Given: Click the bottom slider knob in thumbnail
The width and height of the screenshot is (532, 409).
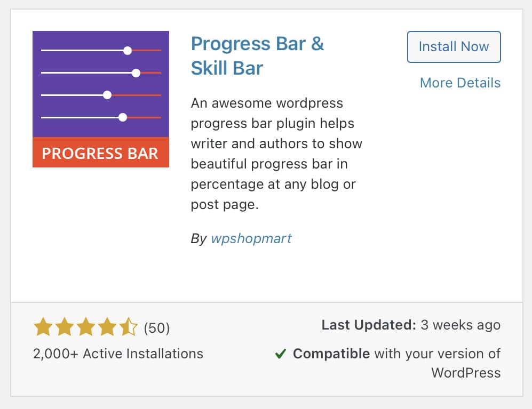Looking at the screenshot, I should coord(123,117).
